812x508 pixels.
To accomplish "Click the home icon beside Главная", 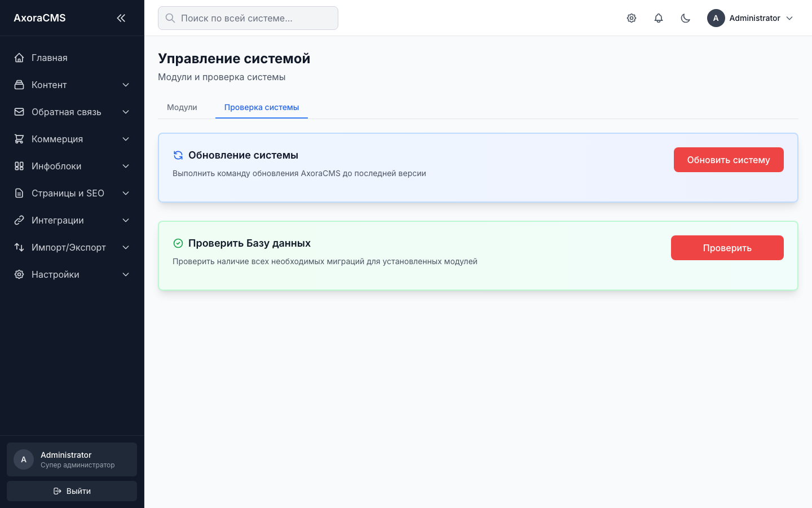I will [x=19, y=58].
